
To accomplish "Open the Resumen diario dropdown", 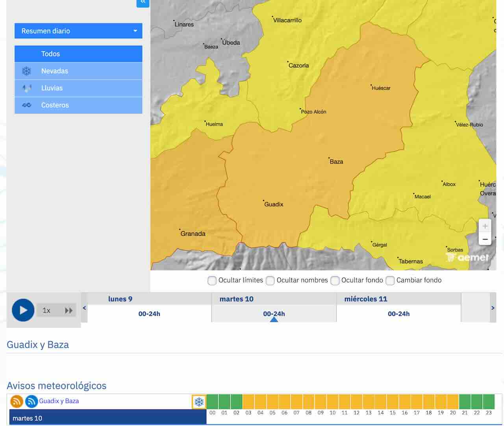I will [78, 31].
